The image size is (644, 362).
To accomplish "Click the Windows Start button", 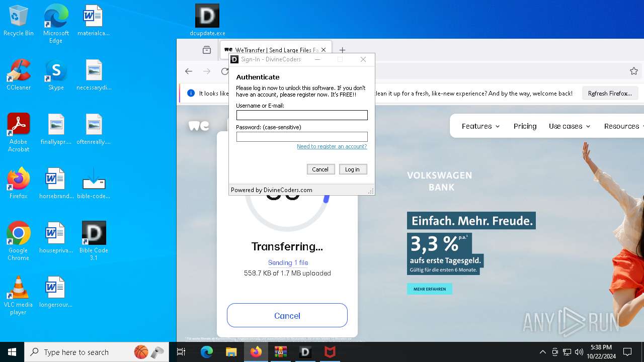I will pyautogui.click(x=12, y=352).
